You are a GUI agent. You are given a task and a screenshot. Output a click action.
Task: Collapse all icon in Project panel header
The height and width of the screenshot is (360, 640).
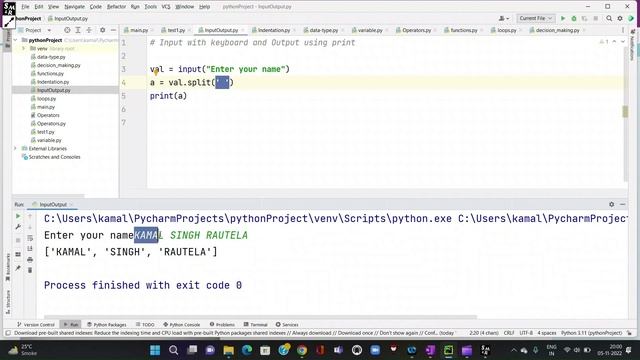click(x=89, y=30)
